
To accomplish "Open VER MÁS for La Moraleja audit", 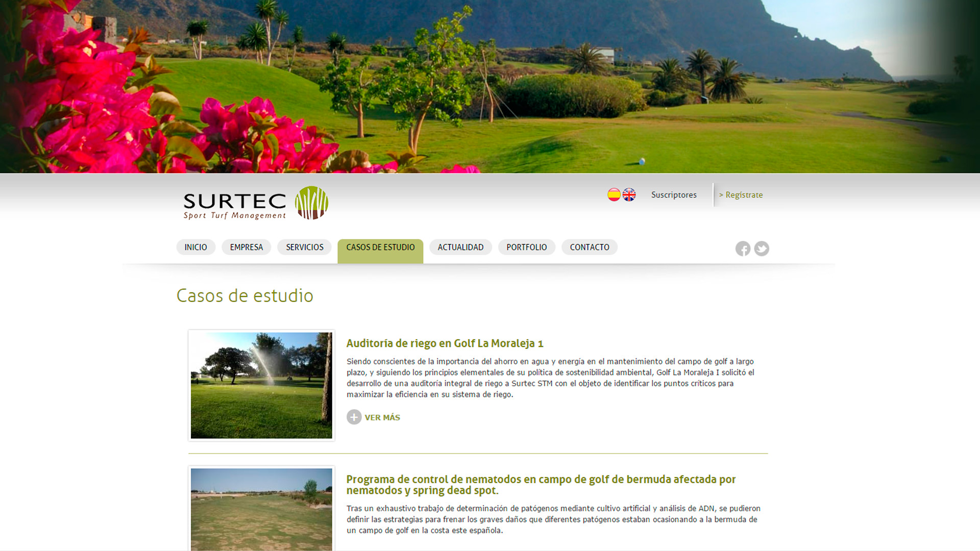I will (x=382, y=417).
